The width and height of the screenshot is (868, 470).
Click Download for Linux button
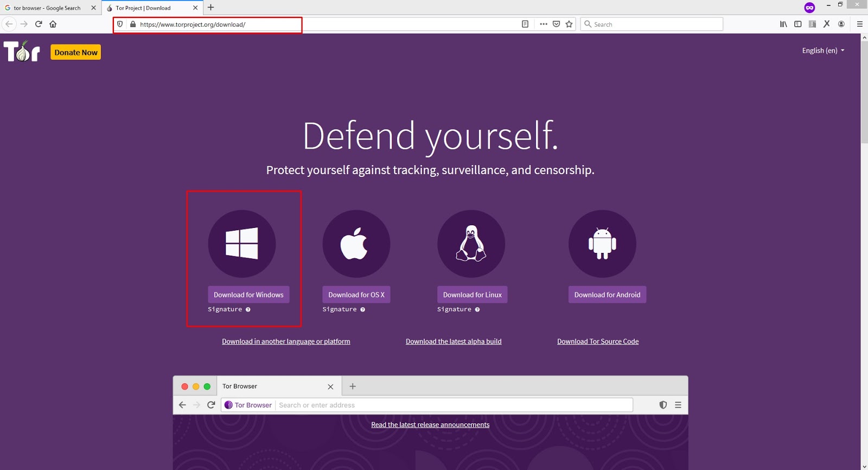[473, 295]
